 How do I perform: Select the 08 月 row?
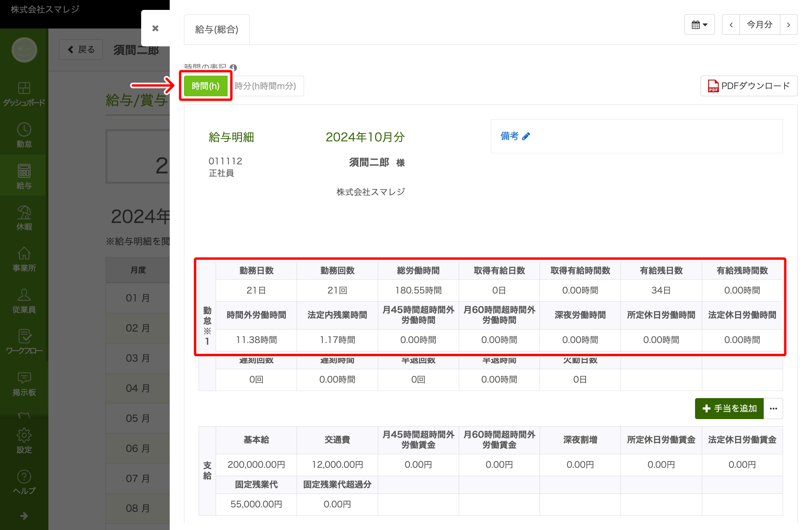[138, 508]
